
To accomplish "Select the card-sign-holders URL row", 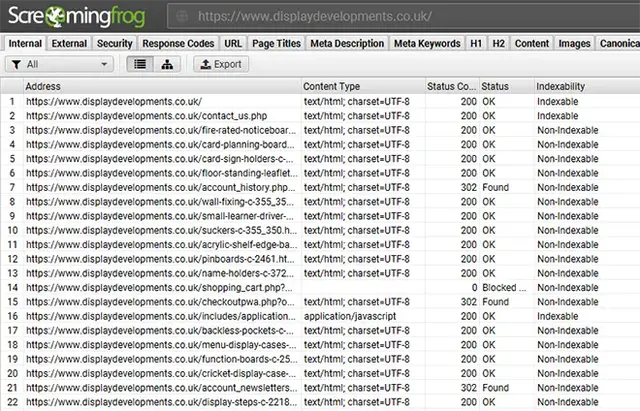I will [x=160, y=159].
